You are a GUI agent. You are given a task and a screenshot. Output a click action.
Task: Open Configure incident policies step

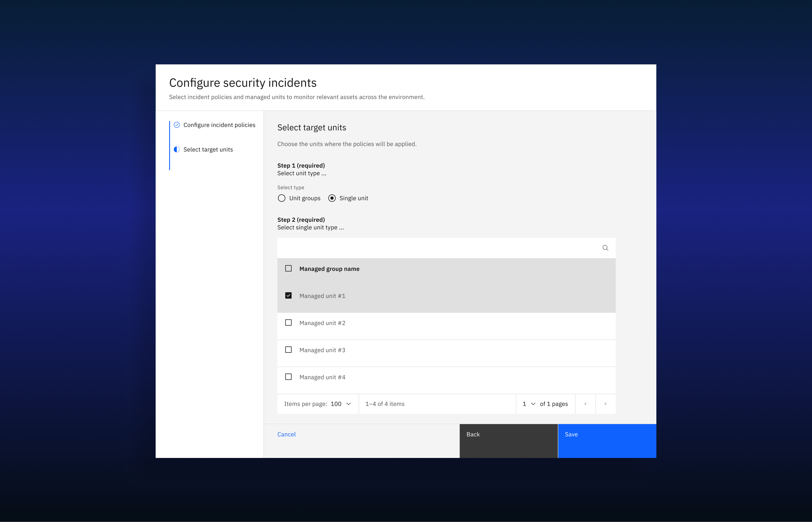pyautogui.click(x=219, y=125)
